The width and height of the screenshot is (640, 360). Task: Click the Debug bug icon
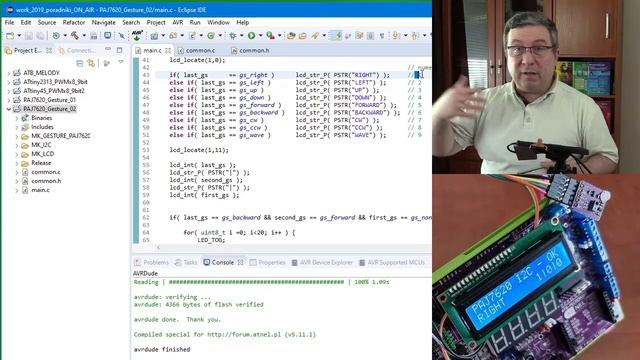pos(233,36)
